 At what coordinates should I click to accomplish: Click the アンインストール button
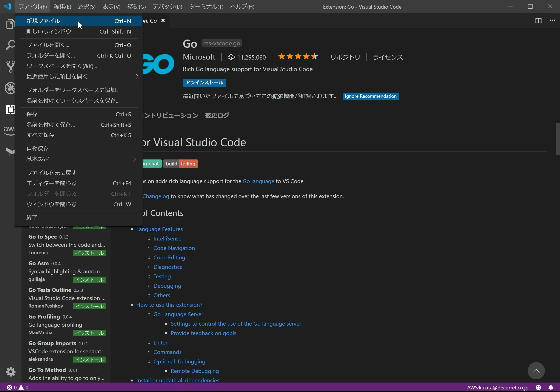click(204, 82)
